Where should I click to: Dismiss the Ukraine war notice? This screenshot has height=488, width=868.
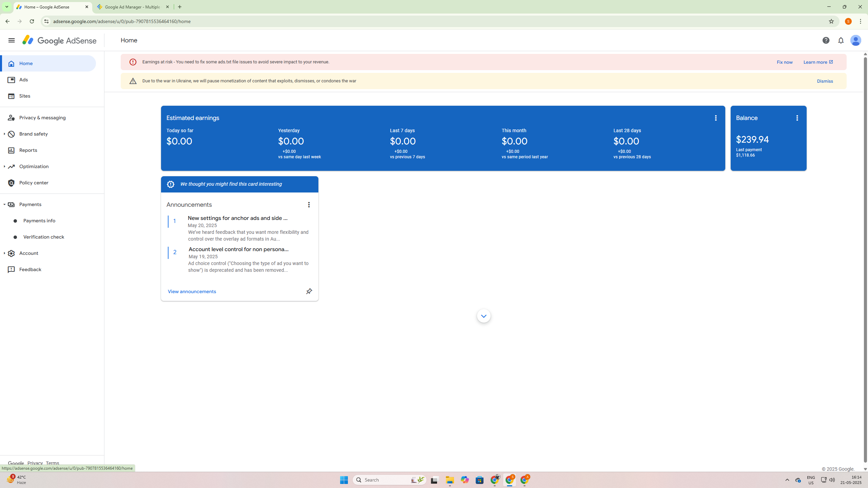pos(825,81)
